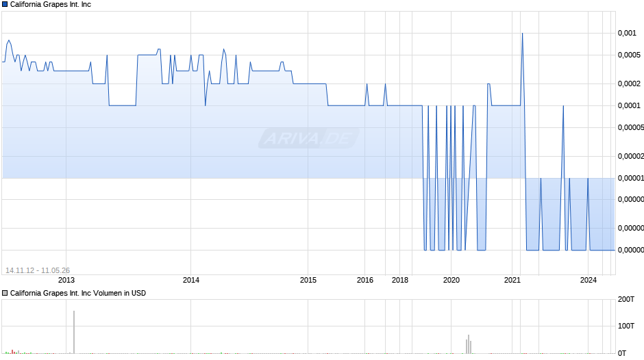Click the 0T volume axis label

point(622,353)
